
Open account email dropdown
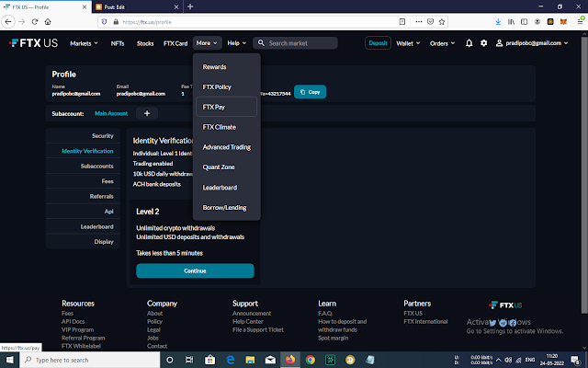[532, 43]
